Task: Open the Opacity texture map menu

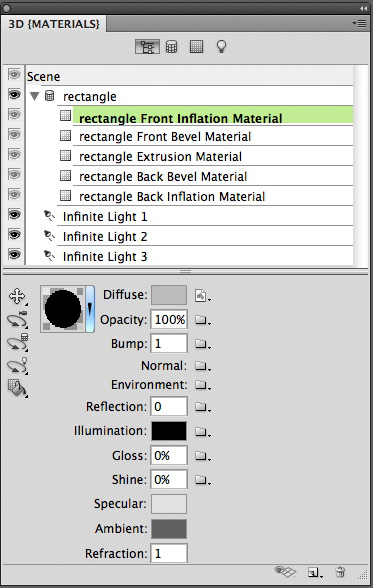Action: pos(202,320)
